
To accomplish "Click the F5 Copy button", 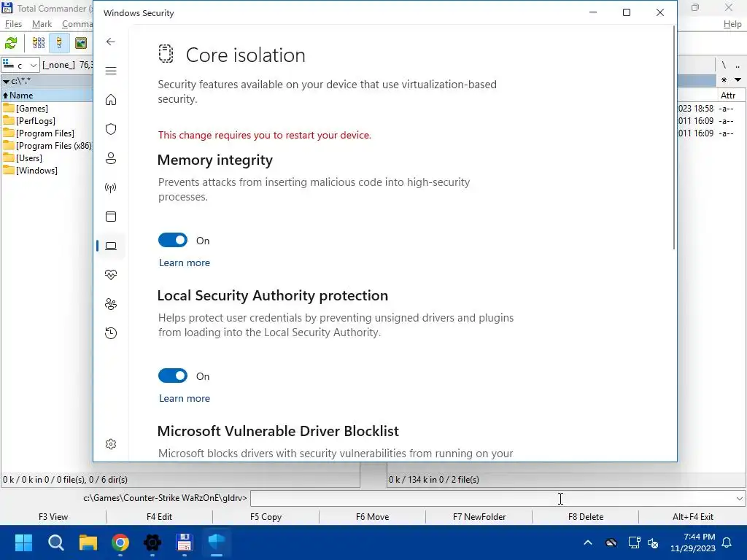I will 266,517.
